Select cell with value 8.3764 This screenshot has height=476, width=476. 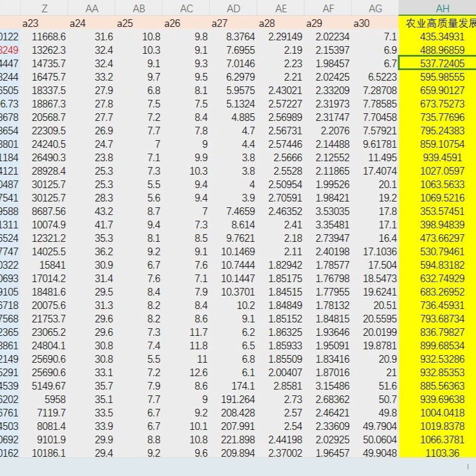[234, 37]
